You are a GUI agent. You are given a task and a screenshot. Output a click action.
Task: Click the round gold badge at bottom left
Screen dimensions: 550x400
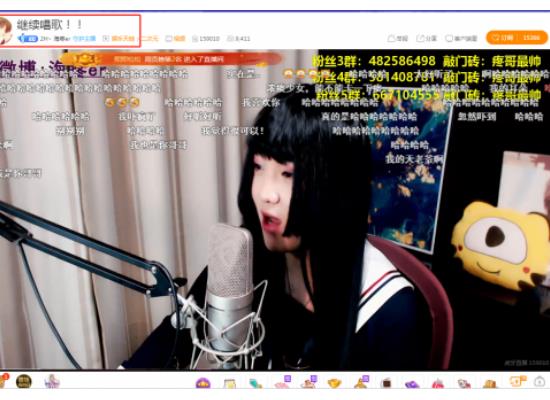coord(24,381)
